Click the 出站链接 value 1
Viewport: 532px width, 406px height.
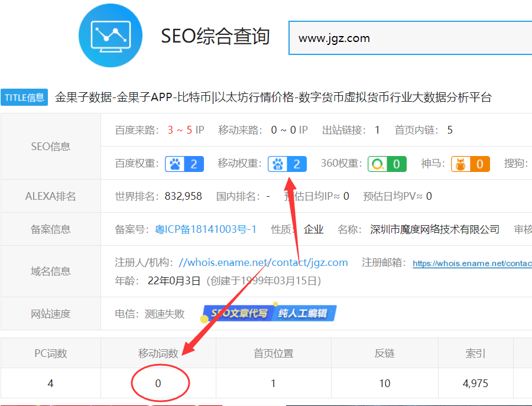click(x=377, y=130)
